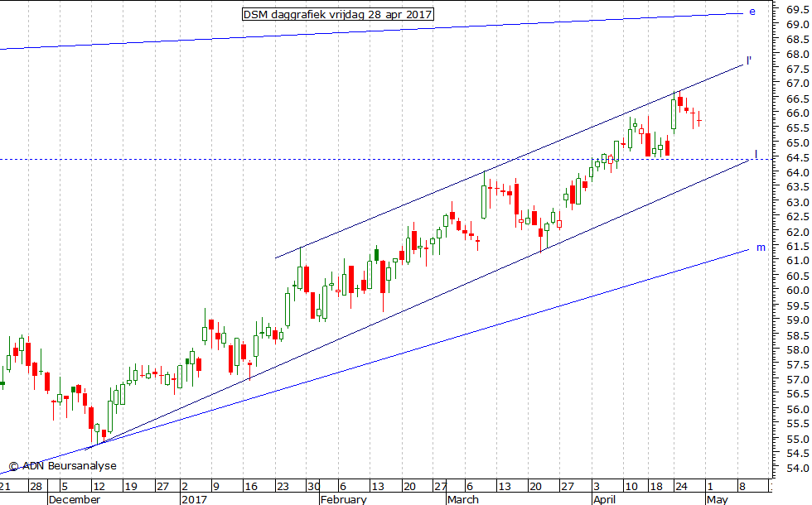Screen dimensions: 812x505
Task: Click date label '1' above May
Action: [x=710, y=487]
